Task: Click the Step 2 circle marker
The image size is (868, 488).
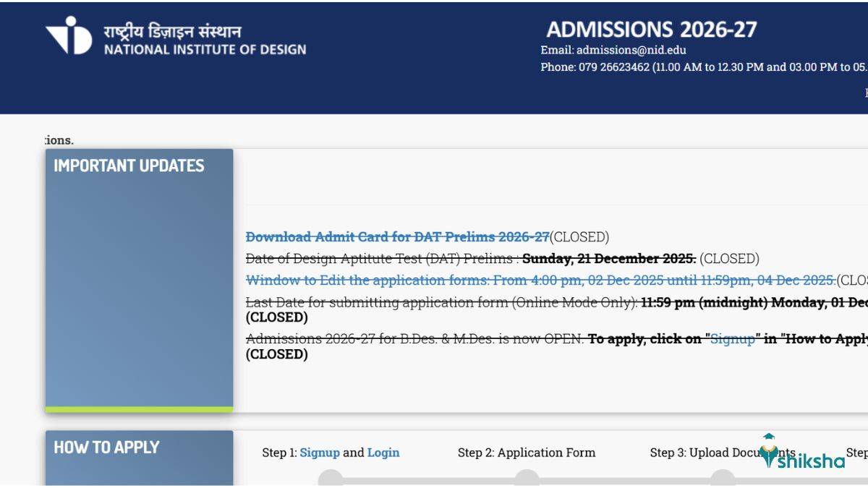Action: click(x=527, y=479)
